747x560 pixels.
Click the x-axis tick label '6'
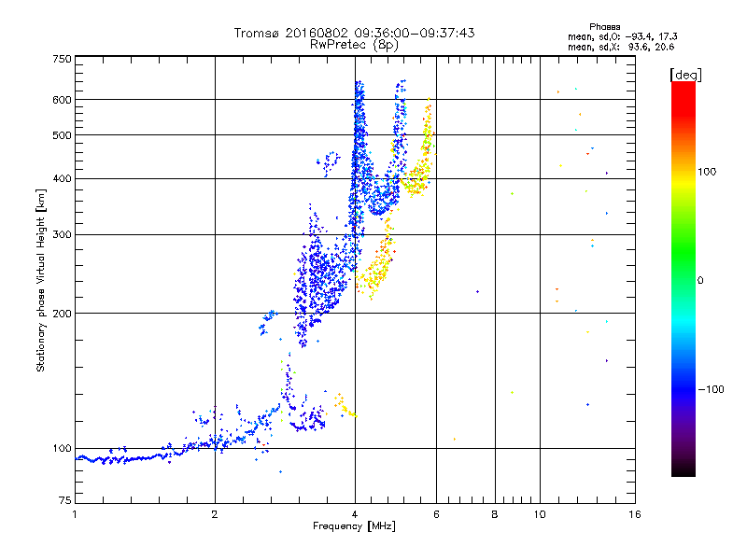(436, 514)
